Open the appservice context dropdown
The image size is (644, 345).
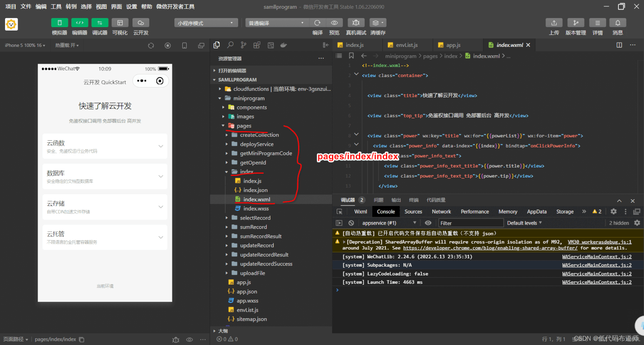pyautogui.click(x=389, y=223)
